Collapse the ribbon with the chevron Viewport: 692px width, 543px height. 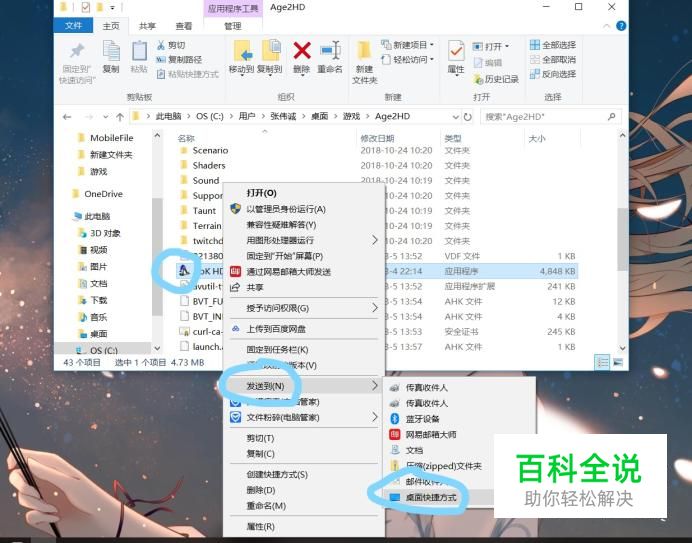607,26
